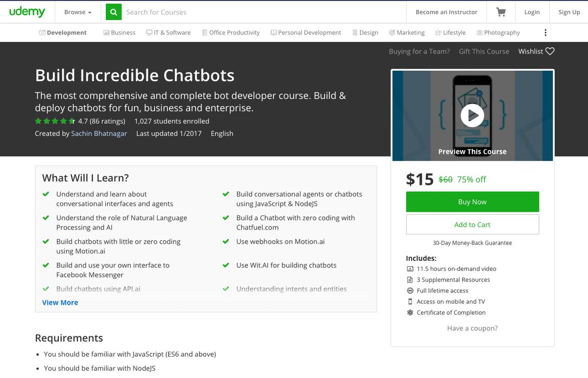Click the Personal Development category icon
588x378 pixels.
[x=273, y=33]
